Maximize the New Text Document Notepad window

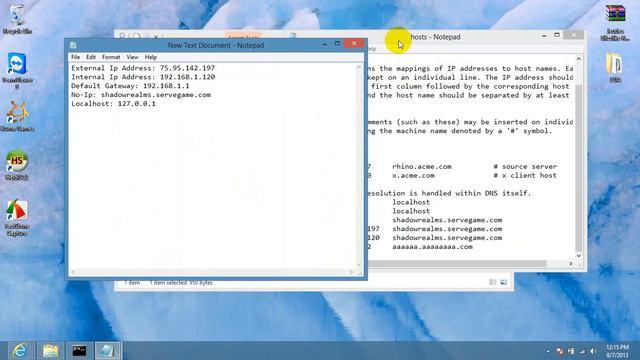coord(337,44)
